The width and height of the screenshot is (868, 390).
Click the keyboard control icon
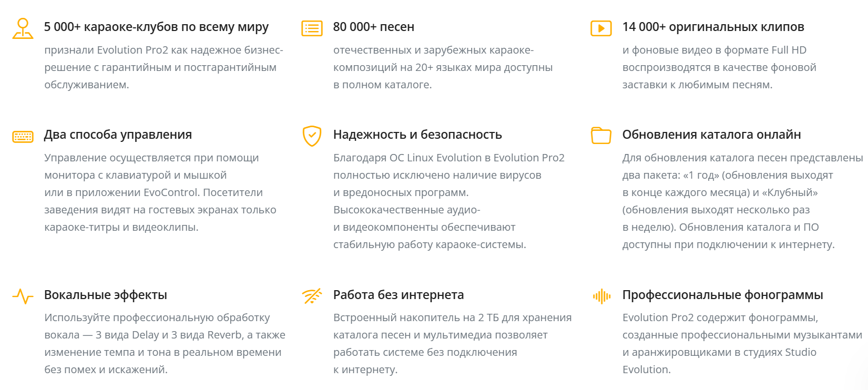click(x=23, y=137)
